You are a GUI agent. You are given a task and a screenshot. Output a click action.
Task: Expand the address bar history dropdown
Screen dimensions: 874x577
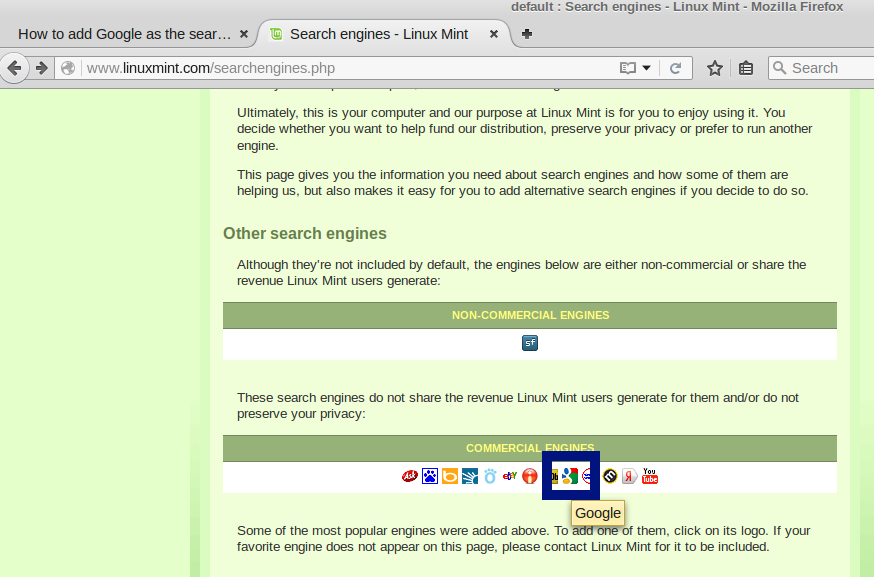[647, 68]
